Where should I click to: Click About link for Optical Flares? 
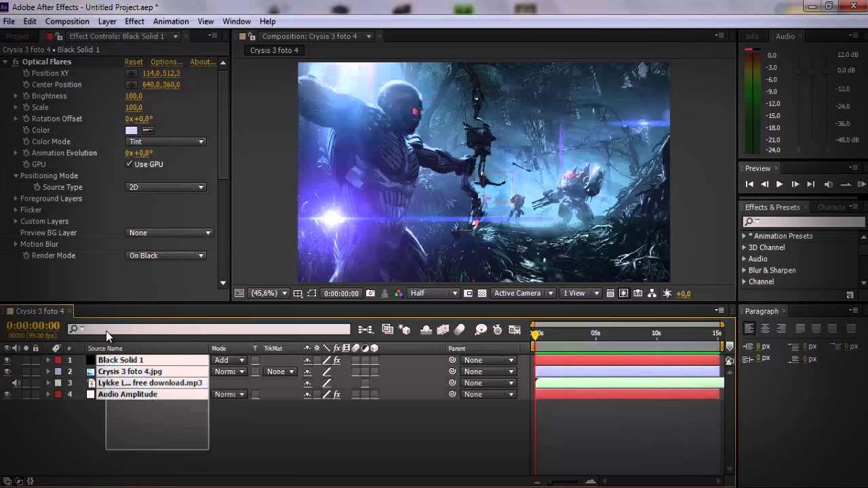(x=202, y=62)
